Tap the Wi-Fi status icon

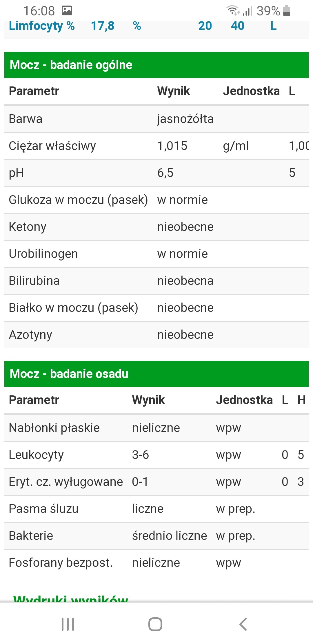232,11
